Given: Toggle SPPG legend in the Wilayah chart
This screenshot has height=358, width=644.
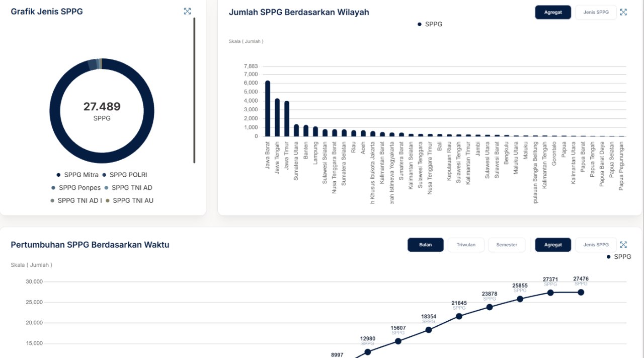Looking at the screenshot, I should pos(430,24).
